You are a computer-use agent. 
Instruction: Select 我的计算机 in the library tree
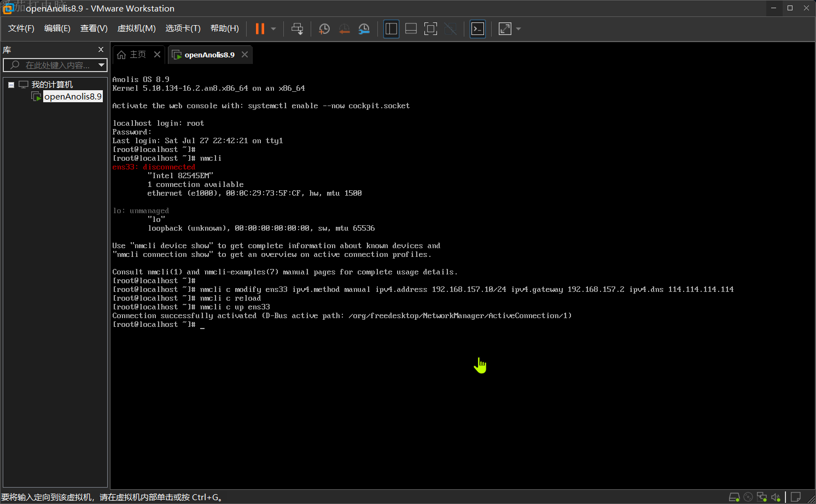pyautogui.click(x=51, y=85)
